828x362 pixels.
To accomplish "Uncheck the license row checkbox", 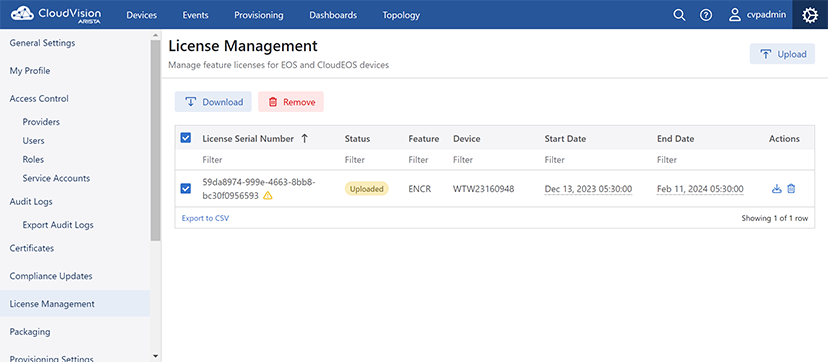I will point(186,188).
